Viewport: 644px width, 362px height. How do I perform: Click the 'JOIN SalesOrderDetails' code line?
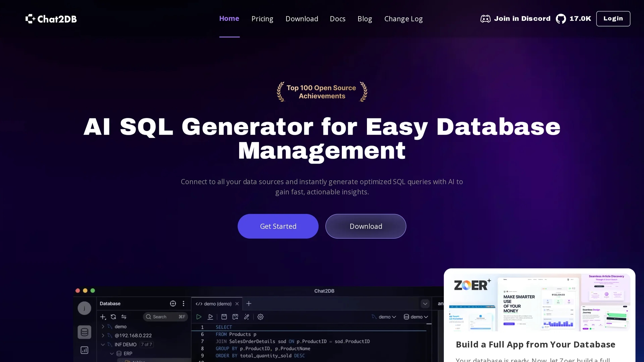(x=292, y=341)
